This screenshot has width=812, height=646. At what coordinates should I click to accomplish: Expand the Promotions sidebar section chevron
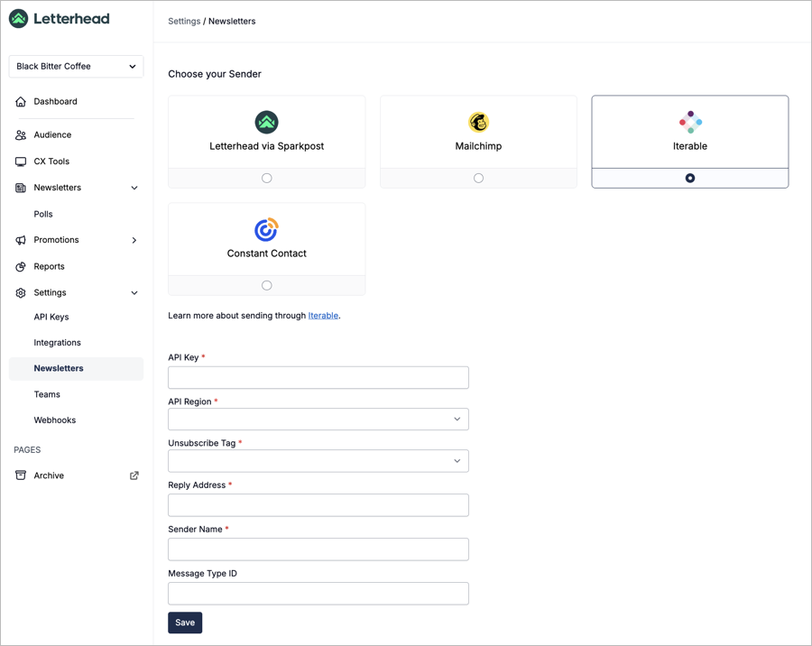134,240
